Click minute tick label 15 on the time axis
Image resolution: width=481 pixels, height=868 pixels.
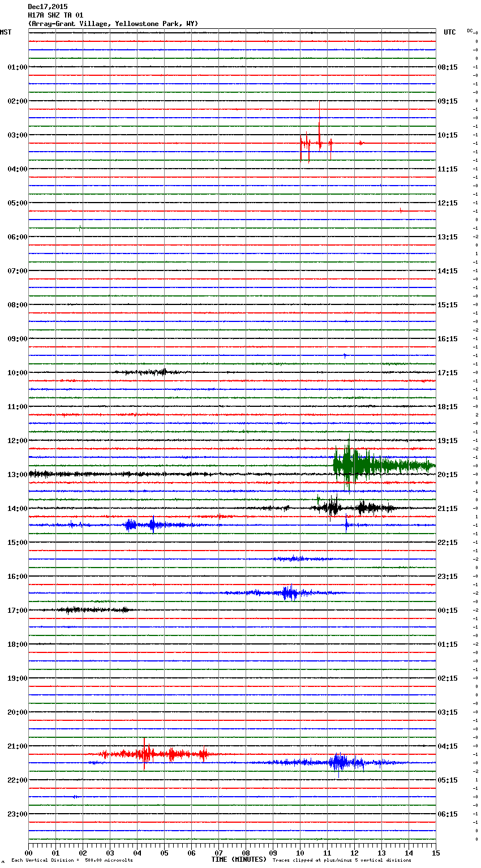(x=436, y=853)
